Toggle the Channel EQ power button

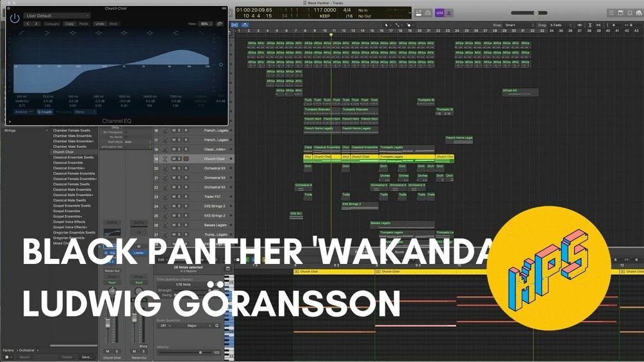tap(14, 18)
